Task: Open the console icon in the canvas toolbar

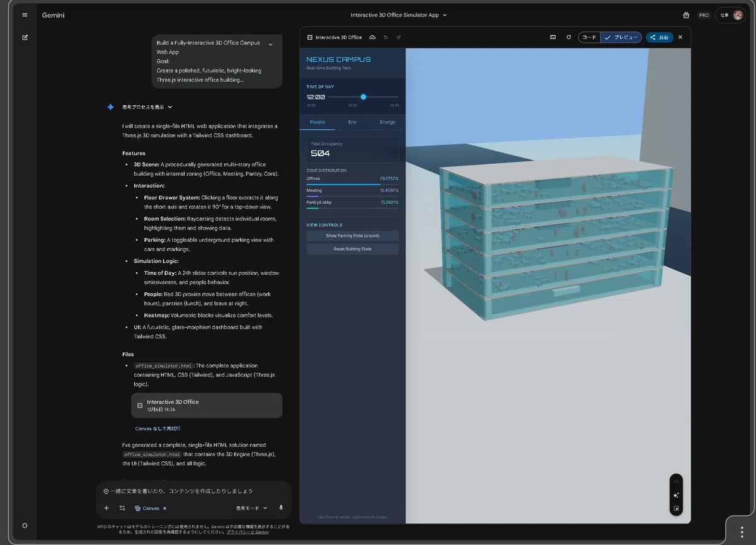Action: click(553, 37)
